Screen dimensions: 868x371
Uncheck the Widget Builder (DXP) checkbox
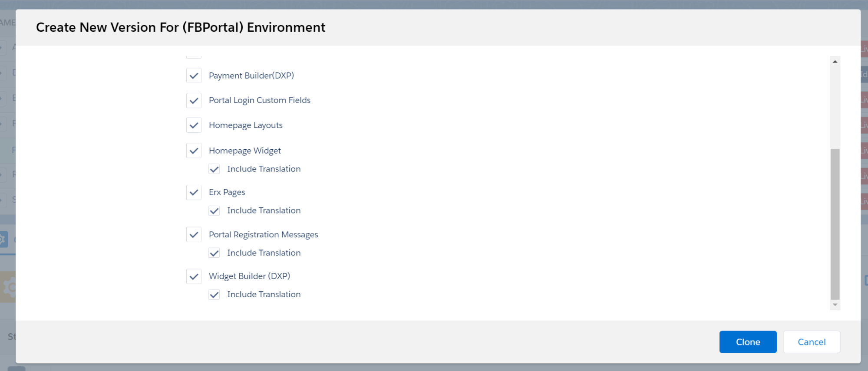click(194, 276)
